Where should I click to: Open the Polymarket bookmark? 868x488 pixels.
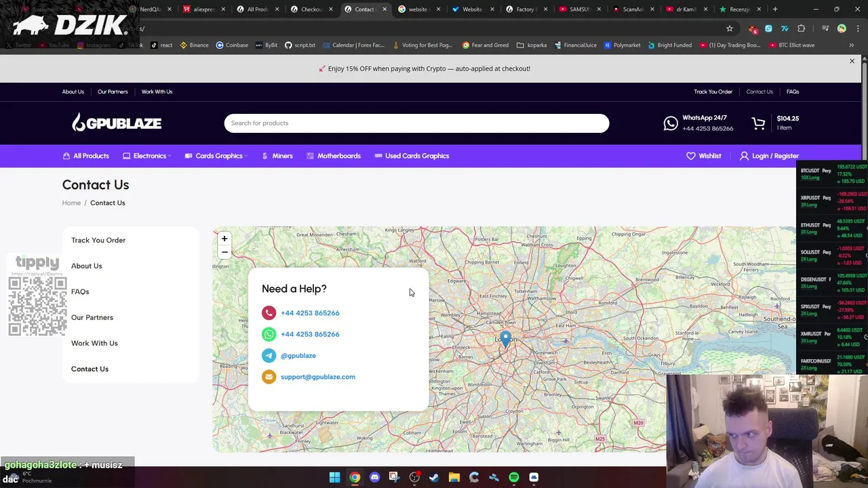pyautogui.click(x=621, y=45)
